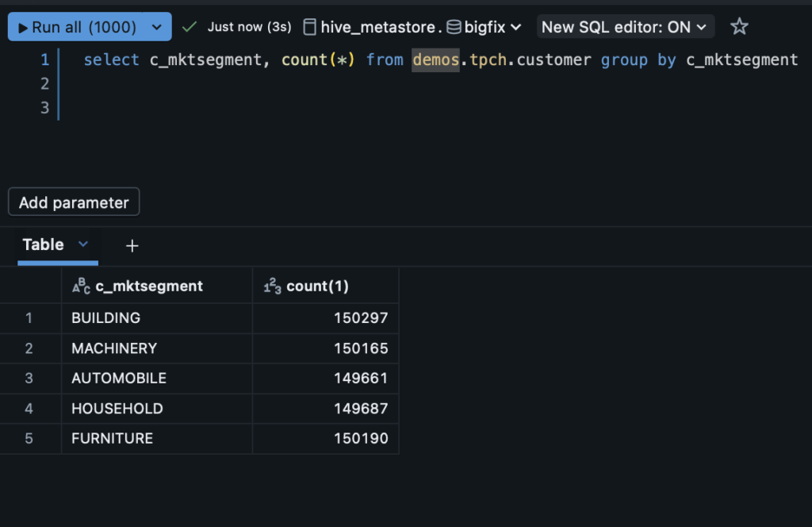Image resolution: width=812 pixels, height=527 pixels.
Task: Switch to the Table results tab
Action: click(44, 244)
